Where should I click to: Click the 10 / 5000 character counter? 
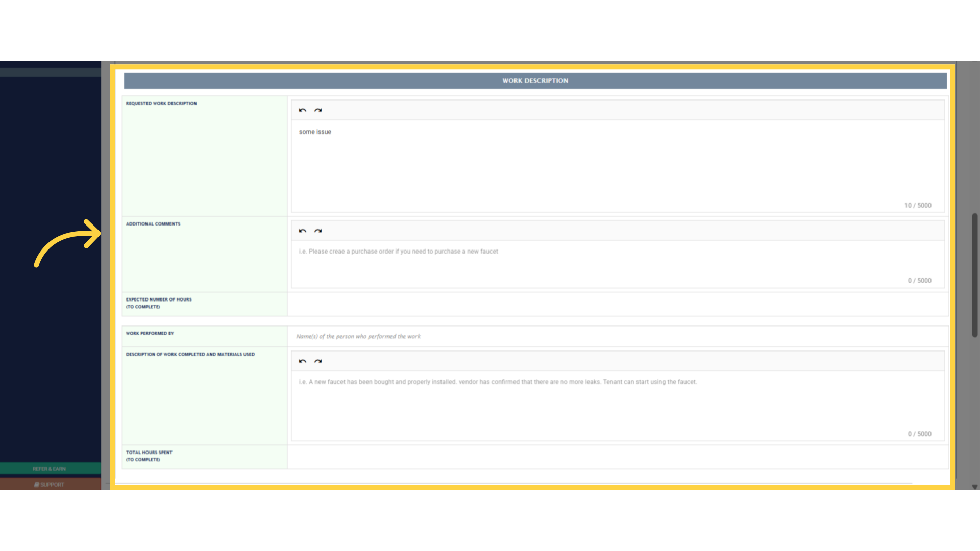918,205
